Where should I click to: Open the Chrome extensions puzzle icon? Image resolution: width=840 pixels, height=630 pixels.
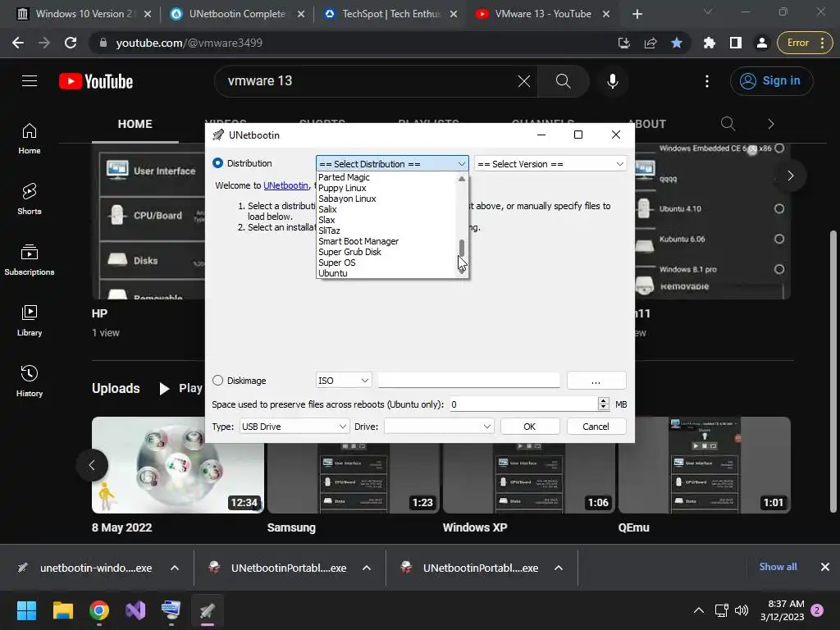[x=710, y=43]
